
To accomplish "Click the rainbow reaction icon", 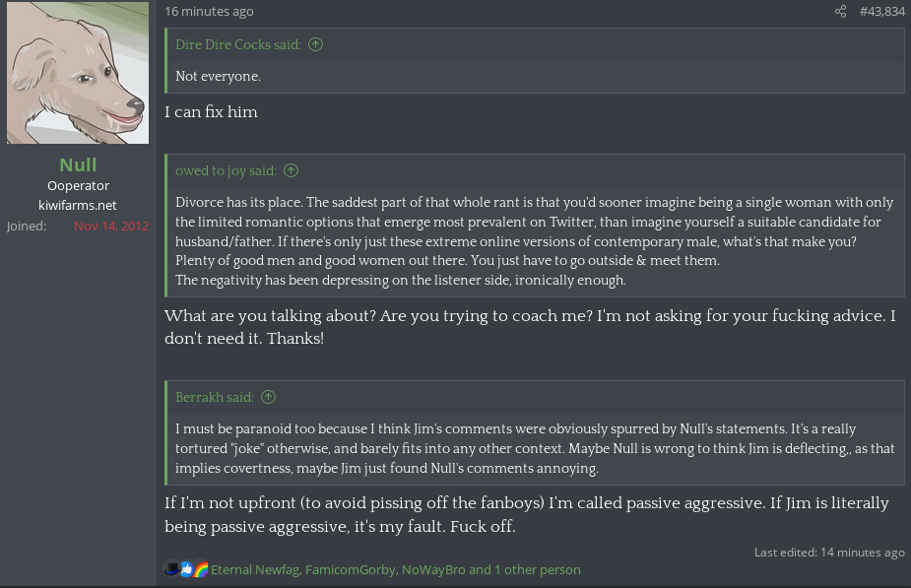I will click(201, 569).
